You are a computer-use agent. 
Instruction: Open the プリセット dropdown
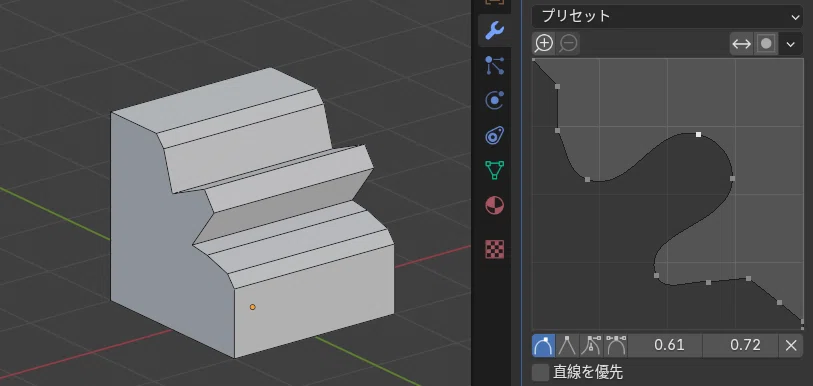click(x=667, y=16)
